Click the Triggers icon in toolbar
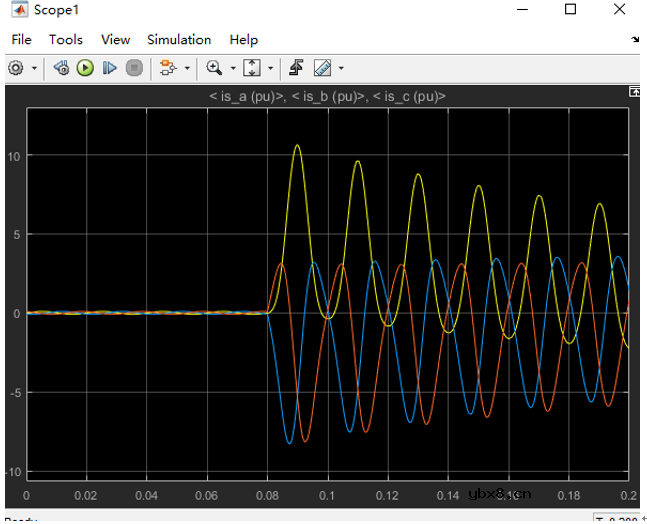Screen dimensions: 647x524 (296, 68)
